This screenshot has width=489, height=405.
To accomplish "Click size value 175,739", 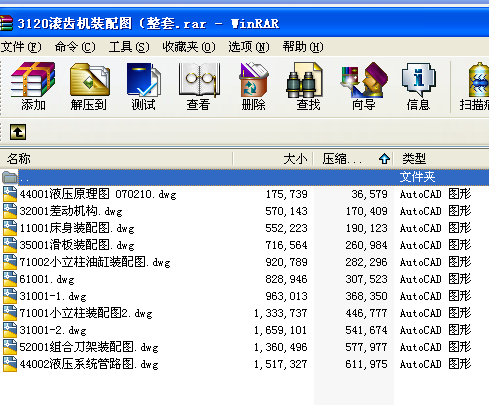I will tap(286, 194).
